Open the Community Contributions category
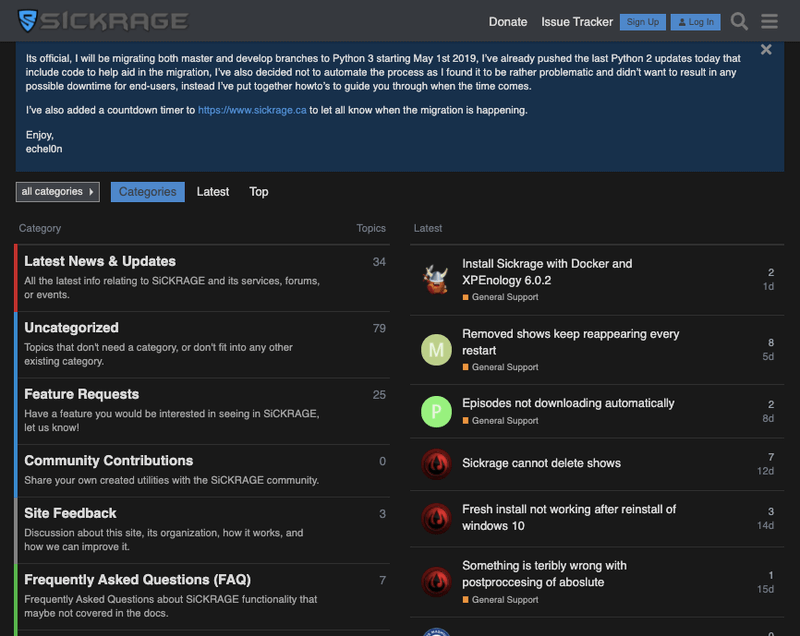The width and height of the screenshot is (800, 636). [x=109, y=461]
